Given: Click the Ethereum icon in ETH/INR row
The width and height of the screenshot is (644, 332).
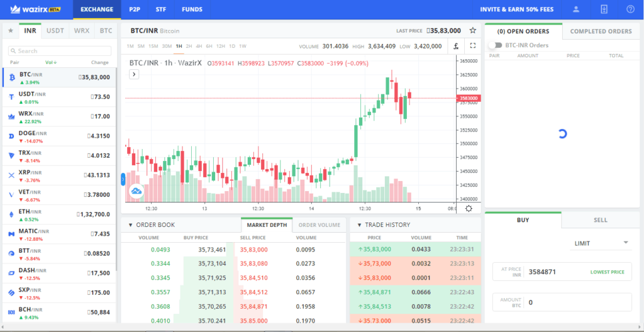Looking at the screenshot, I should coord(11,214).
